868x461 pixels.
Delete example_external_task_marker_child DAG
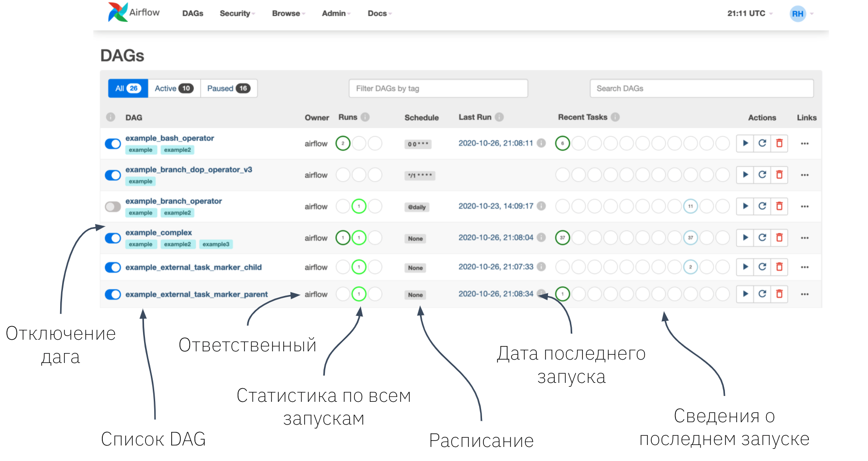[779, 267]
